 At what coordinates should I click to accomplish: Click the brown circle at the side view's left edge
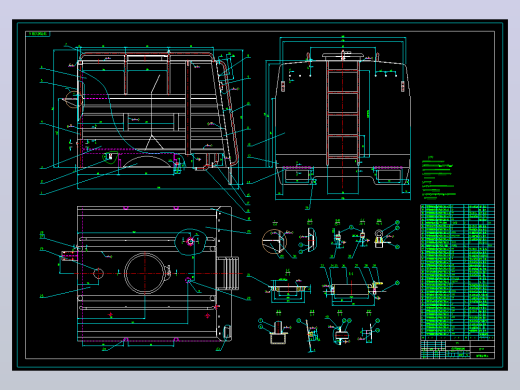point(74,99)
